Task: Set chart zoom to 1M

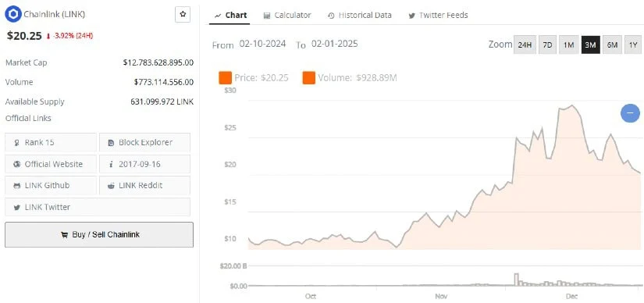Action: pos(569,45)
